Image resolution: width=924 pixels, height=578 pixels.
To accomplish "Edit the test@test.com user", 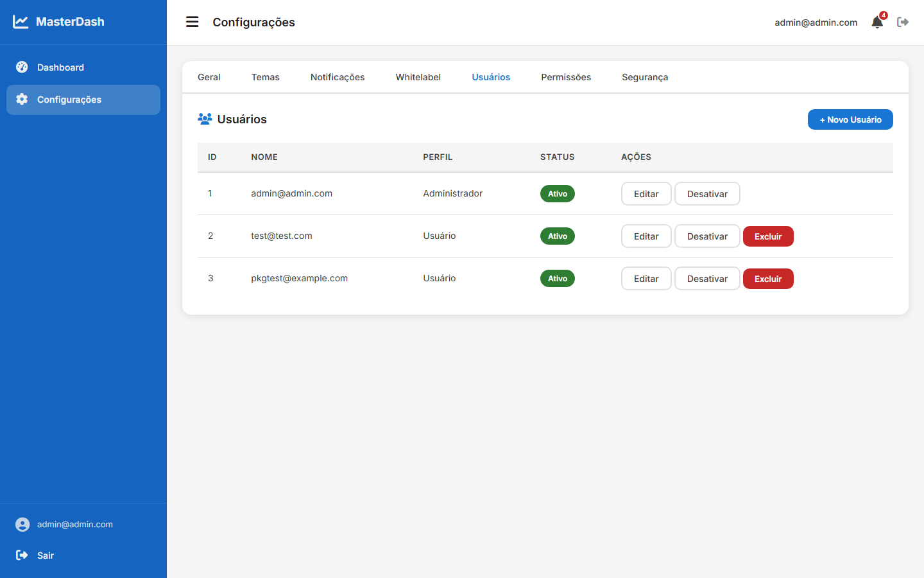I will 646,236.
